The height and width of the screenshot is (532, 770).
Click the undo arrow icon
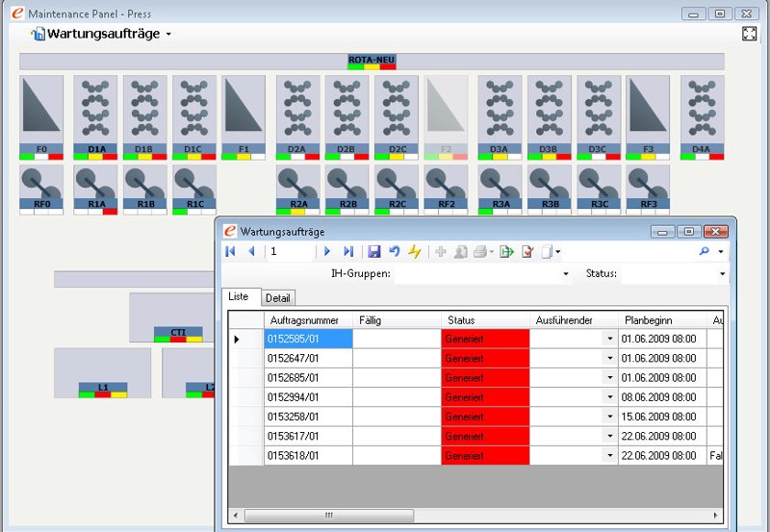394,251
